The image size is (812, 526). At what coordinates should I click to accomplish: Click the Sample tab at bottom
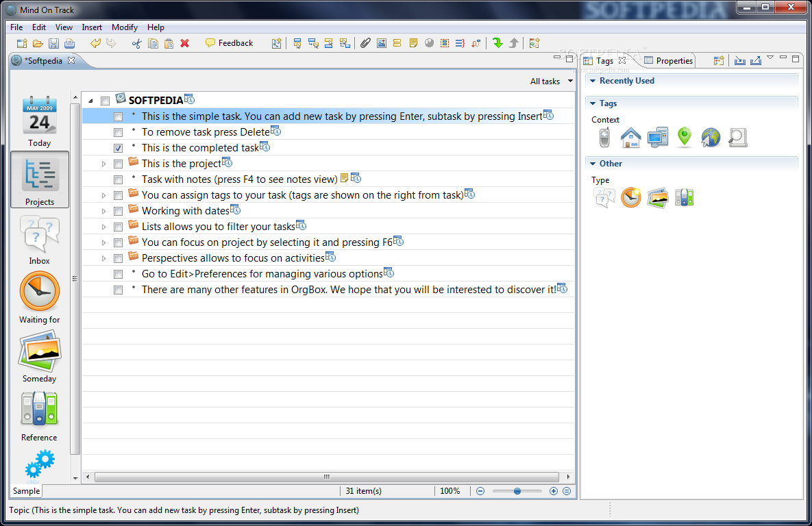click(x=26, y=491)
